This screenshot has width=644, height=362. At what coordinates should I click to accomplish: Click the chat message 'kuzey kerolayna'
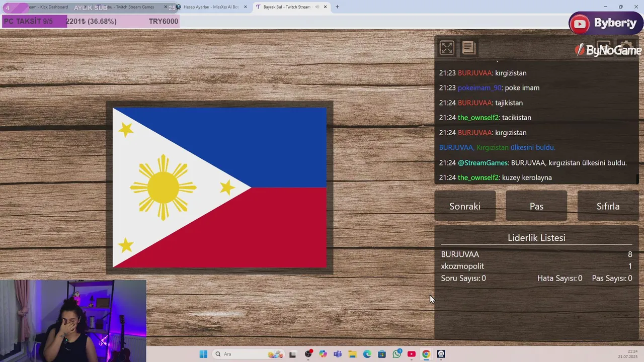click(x=527, y=177)
